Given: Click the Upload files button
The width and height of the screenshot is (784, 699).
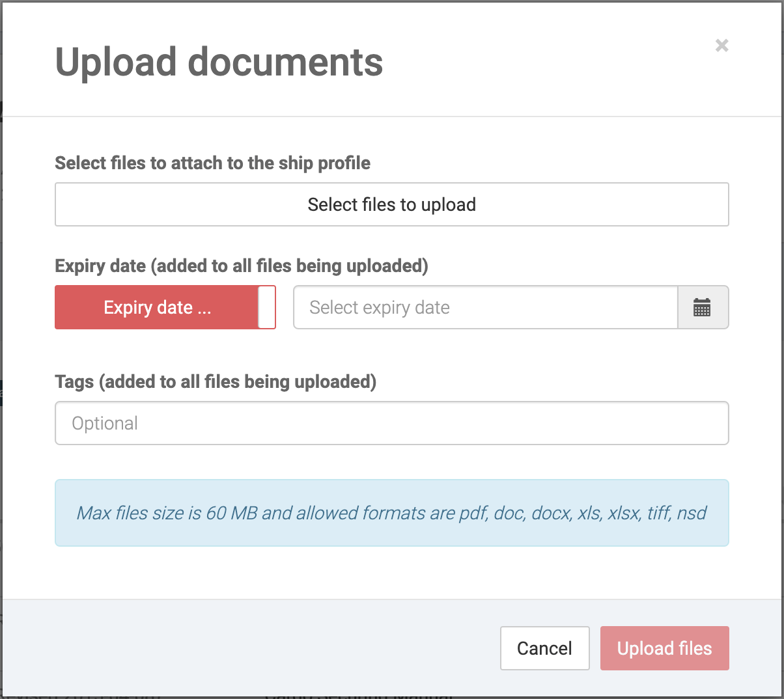Looking at the screenshot, I should click(x=664, y=648).
